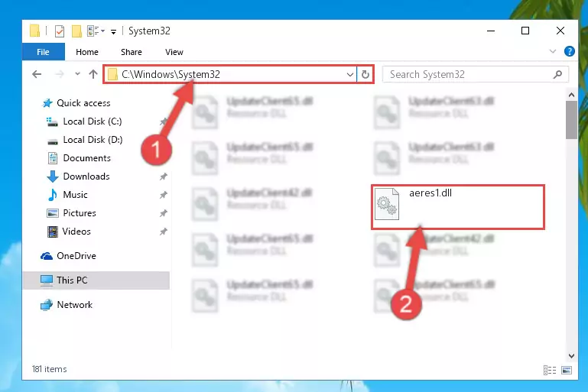Expand the address bar history dropdown
The height and width of the screenshot is (392, 588).
pyautogui.click(x=350, y=75)
